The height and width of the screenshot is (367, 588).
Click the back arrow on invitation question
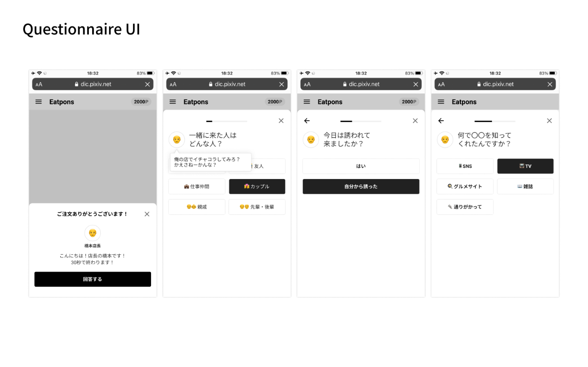[x=307, y=121]
